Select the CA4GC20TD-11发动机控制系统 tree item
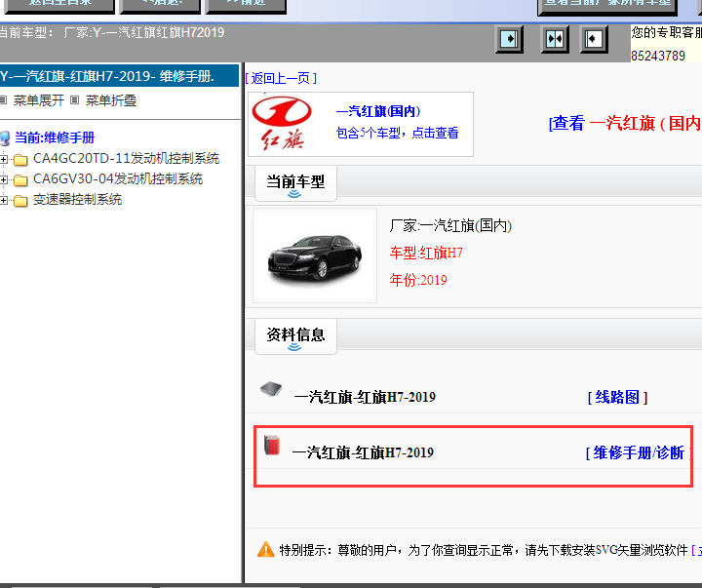 tap(126, 159)
